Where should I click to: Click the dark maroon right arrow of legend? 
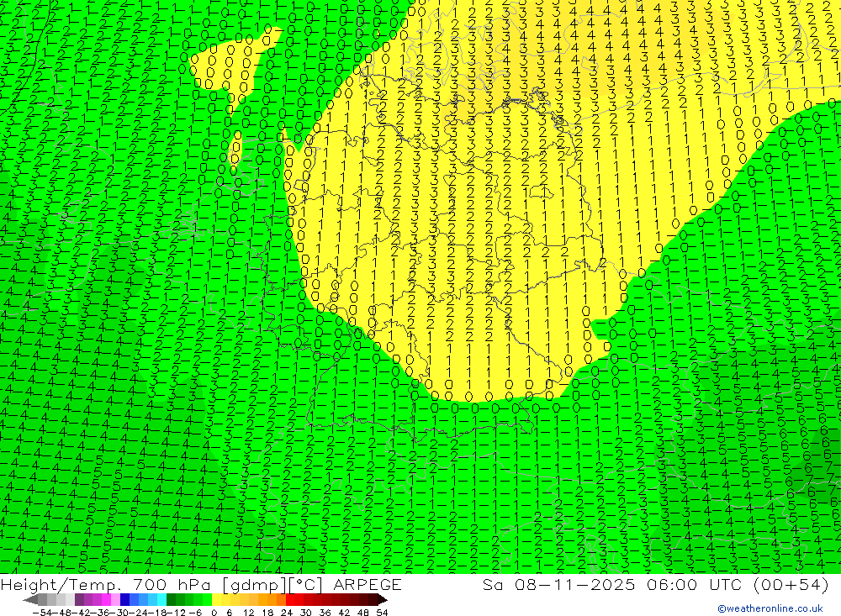coord(383,599)
